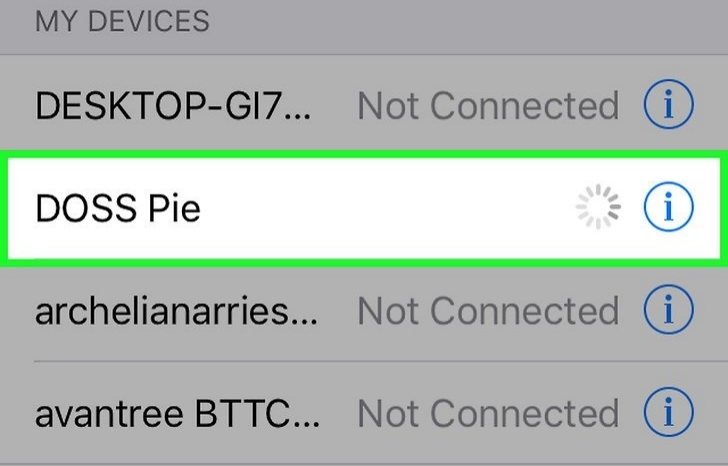Connect to the DOSS Pie speaker
This screenshot has height=466, width=728.
click(118, 208)
